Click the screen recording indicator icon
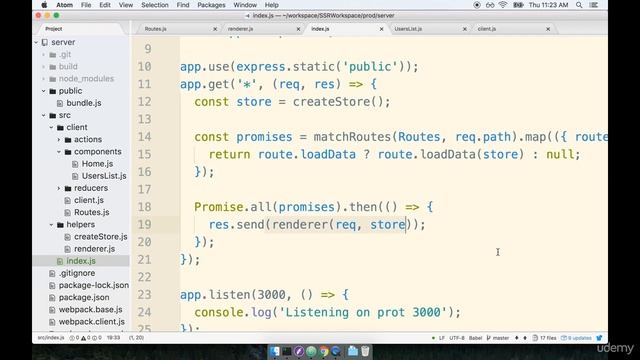This screenshot has height=360, width=640. point(477,5)
